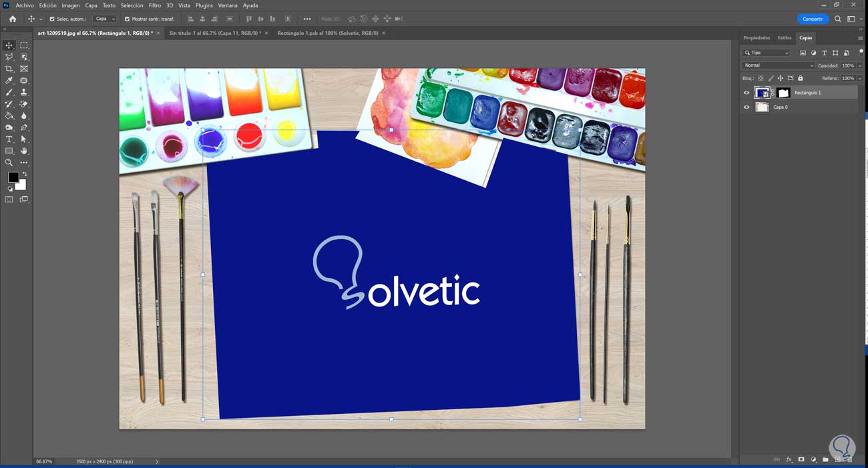
Task: Open the Filtro menu
Action: 154,5
